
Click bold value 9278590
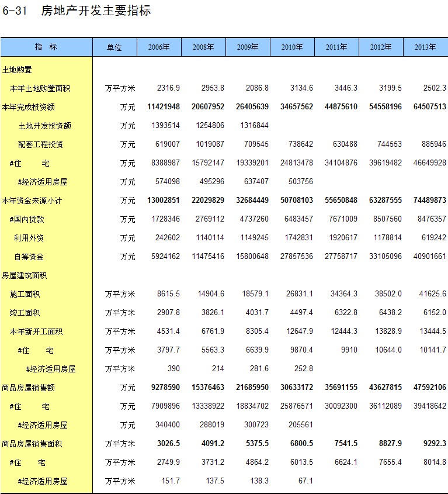166,387
